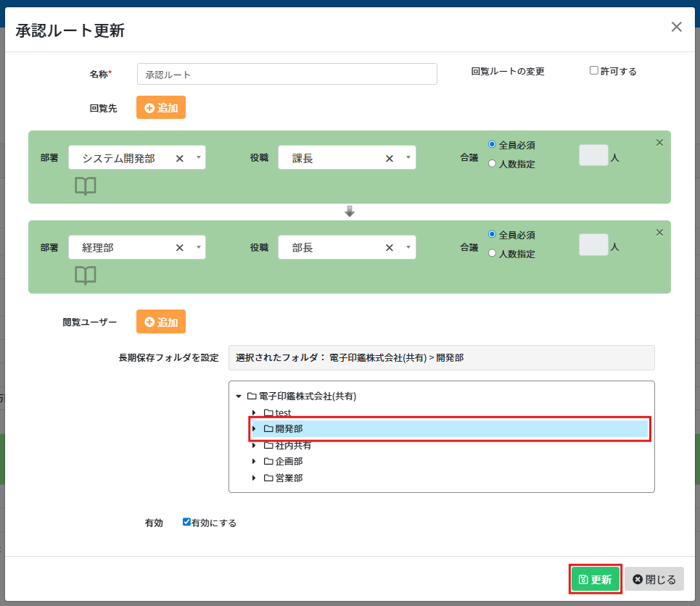This screenshot has height=606, width=700.
Task: Select 人数指定 in the first row
Action: click(x=493, y=164)
